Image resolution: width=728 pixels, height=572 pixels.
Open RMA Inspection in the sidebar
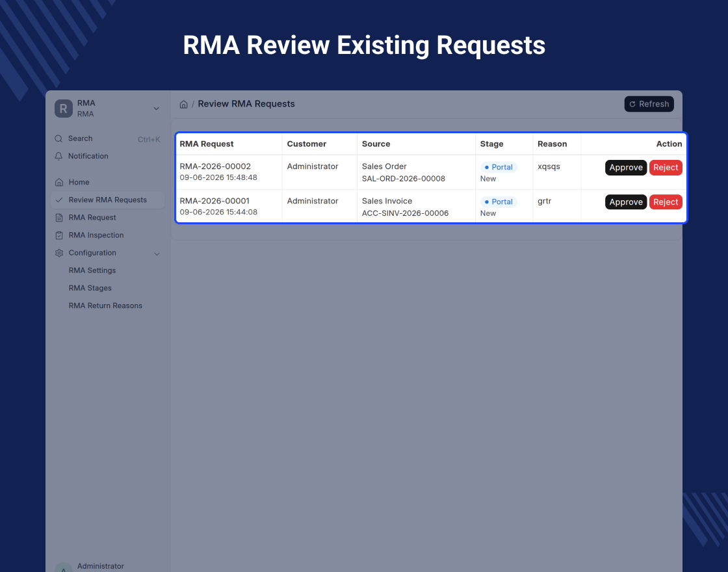108,235
